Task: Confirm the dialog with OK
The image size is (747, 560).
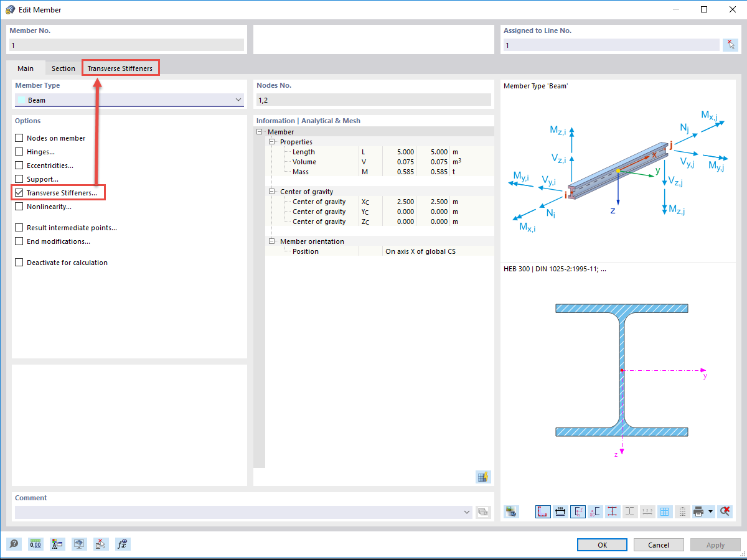Action: tap(602, 544)
